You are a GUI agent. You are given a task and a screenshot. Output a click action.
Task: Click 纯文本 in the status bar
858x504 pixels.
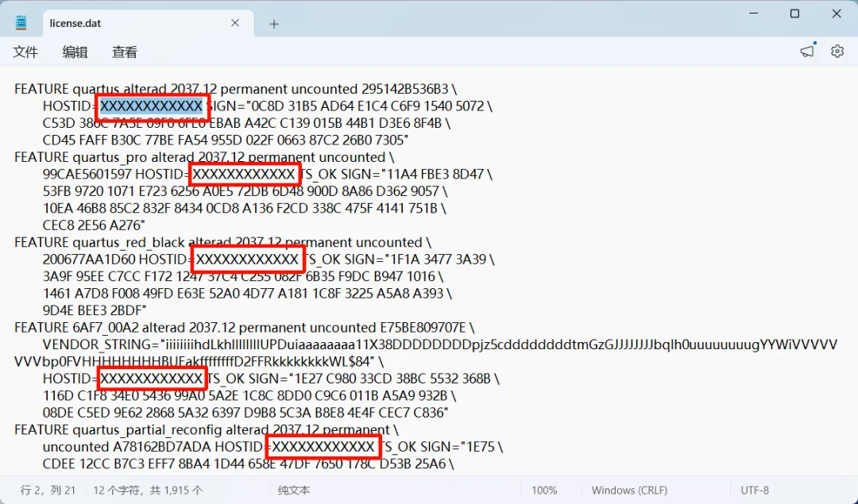pos(294,491)
